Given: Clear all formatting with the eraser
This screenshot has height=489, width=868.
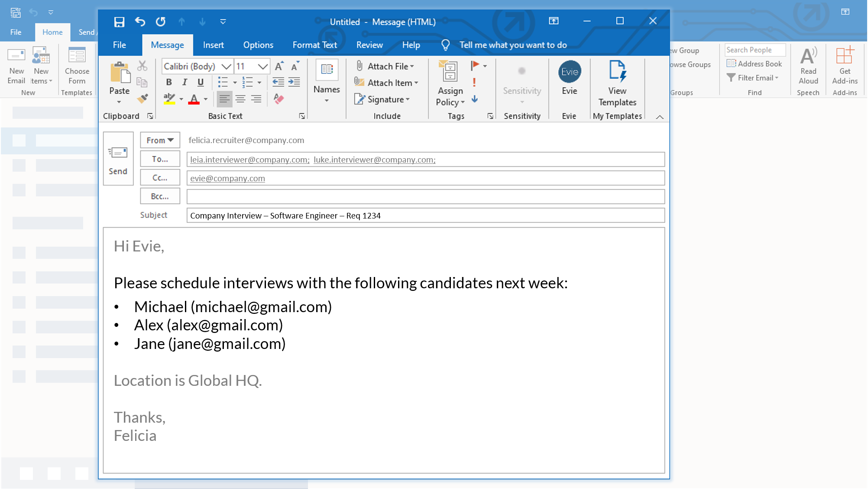Looking at the screenshot, I should point(279,99).
